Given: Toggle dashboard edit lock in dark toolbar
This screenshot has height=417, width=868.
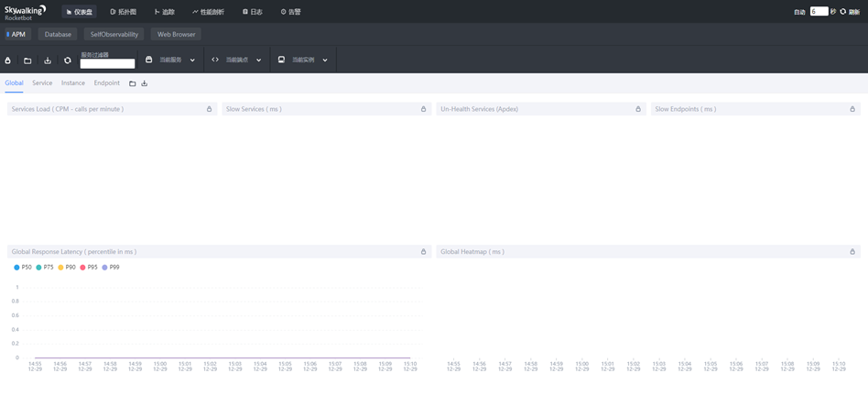Looking at the screenshot, I should pyautogui.click(x=7, y=60).
